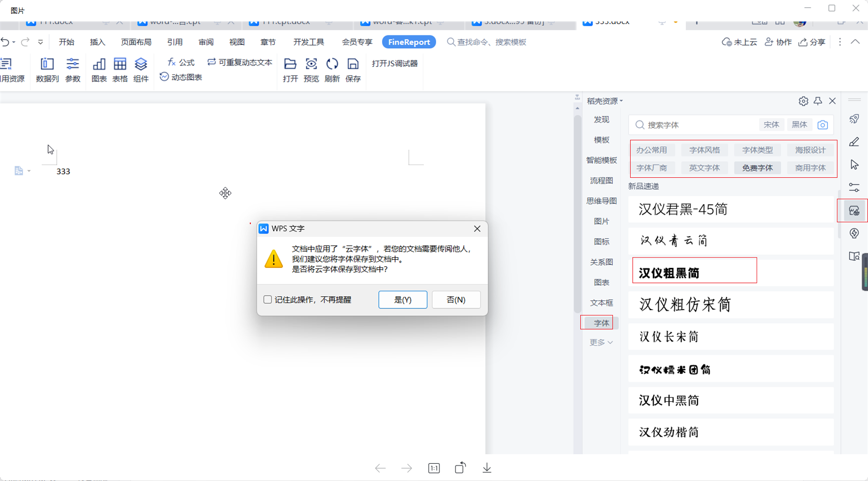Open resource panel settings gear
Screen dimensions: 868x481
click(x=803, y=101)
